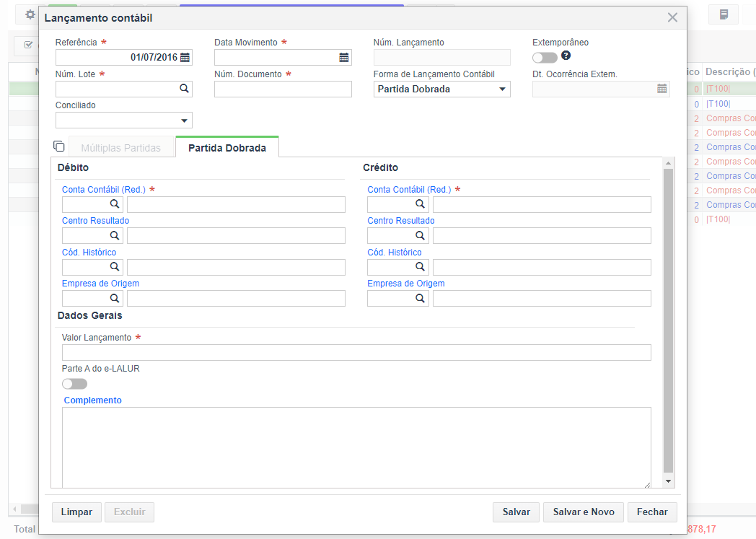
Task: Search Débito Conta Contábil with magnifier icon
Action: 114,204
